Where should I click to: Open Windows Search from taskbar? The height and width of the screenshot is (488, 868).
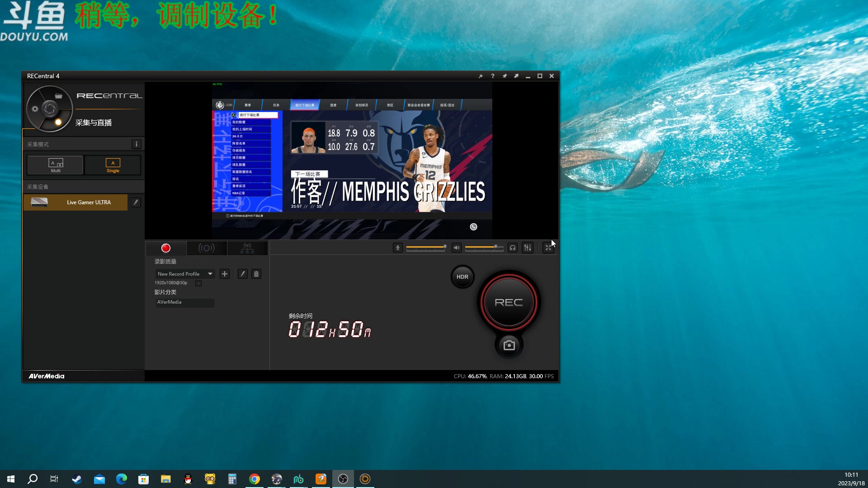tap(33, 479)
